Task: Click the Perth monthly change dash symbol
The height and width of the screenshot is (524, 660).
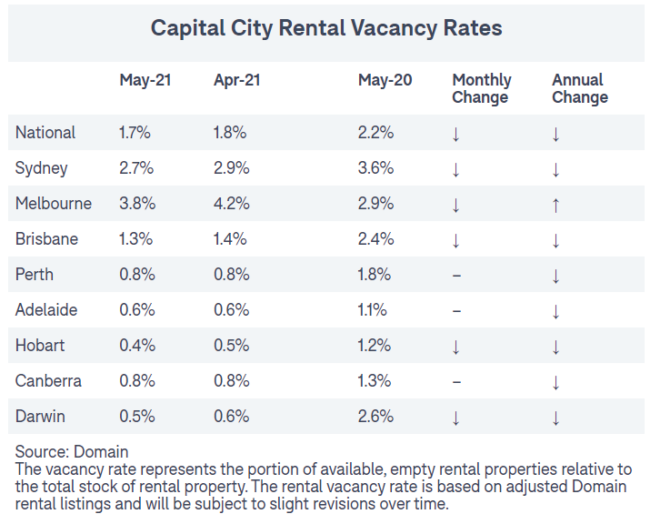Action: pos(456,275)
